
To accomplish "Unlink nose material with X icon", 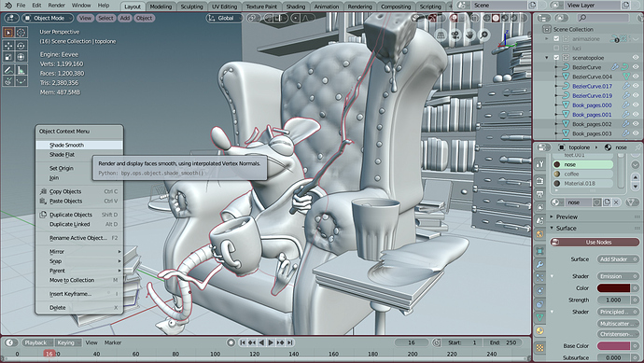I will (x=616, y=202).
